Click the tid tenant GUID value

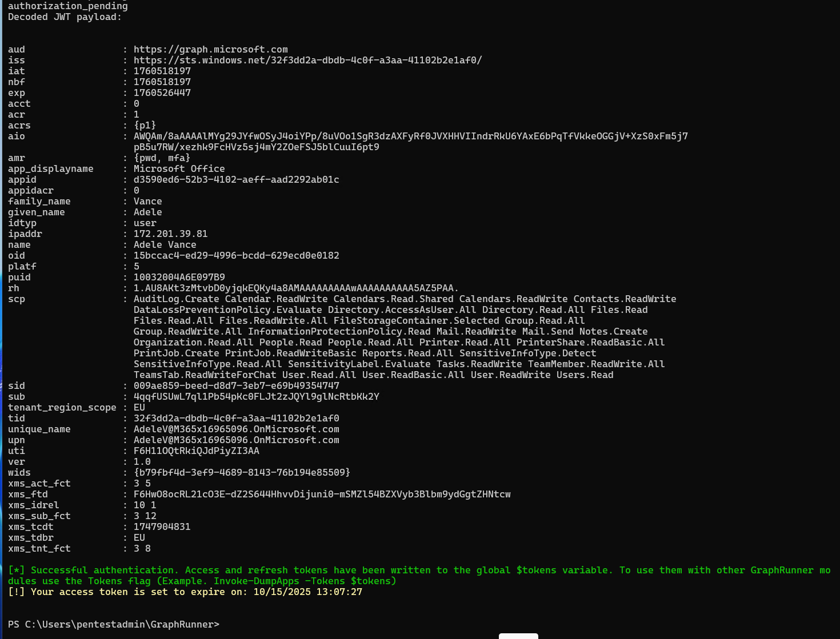pyautogui.click(x=236, y=419)
